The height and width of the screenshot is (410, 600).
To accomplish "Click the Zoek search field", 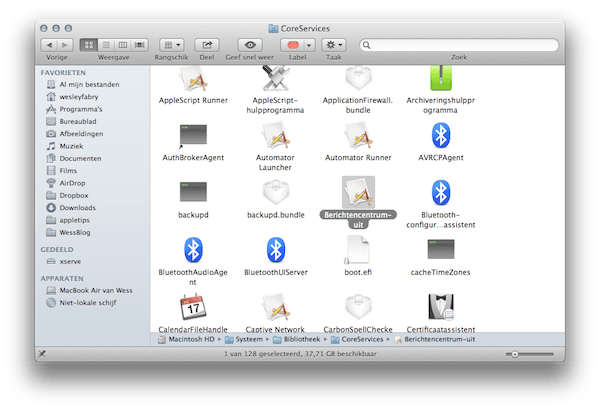I will (459, 45).
